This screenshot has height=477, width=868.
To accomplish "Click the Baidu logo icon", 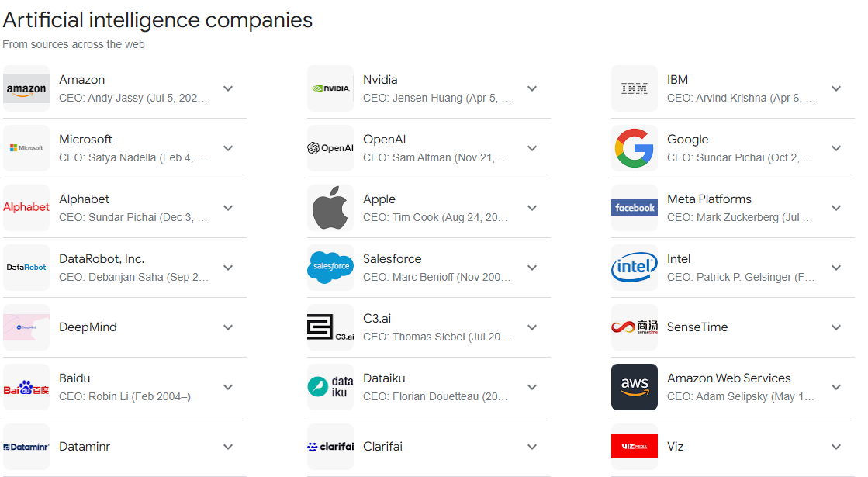I will 26,387.
